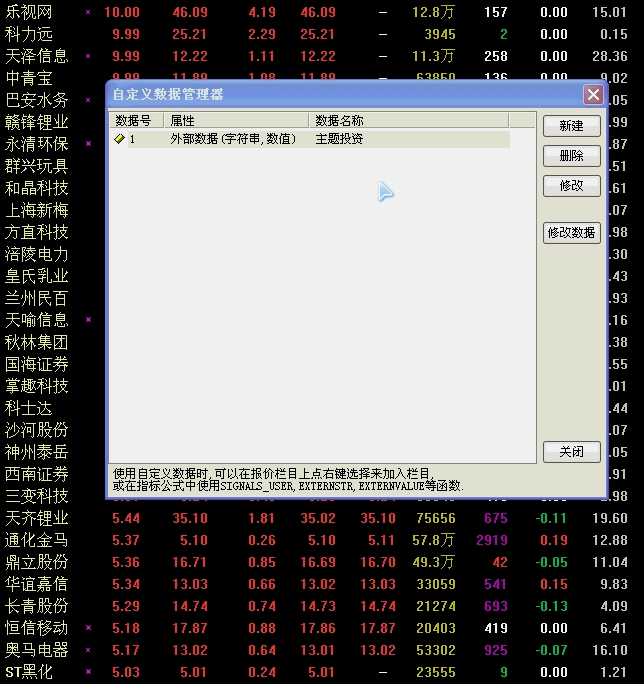Click 通化金马 volume 57.8万
Viewport: 644px width, 684px height.
pyautogui.click(x=433, y=540)
